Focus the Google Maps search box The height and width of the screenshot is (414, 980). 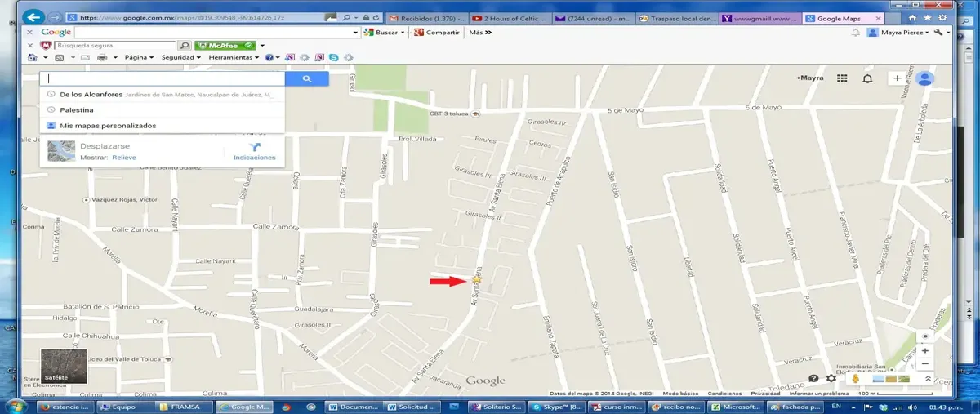163,79
